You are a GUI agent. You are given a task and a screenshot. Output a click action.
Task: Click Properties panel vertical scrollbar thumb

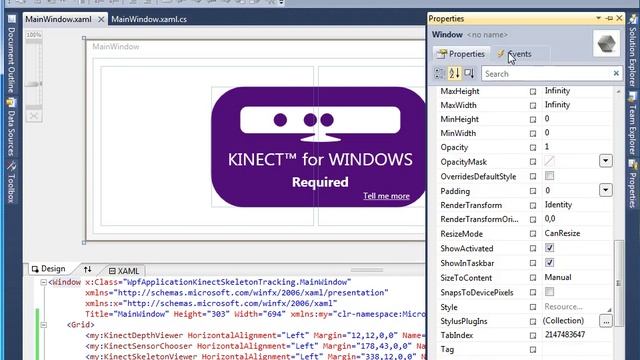click(x=619, y=283)
